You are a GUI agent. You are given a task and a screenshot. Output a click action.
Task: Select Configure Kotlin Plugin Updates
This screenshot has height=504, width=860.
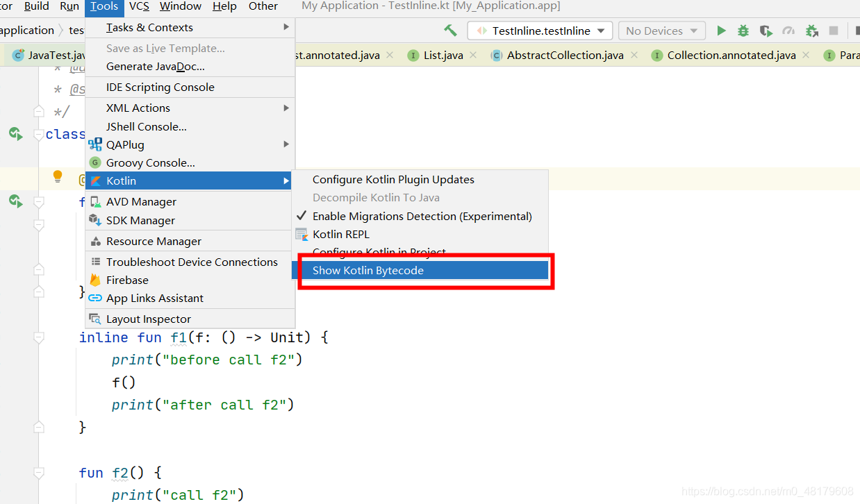point(420,179)
